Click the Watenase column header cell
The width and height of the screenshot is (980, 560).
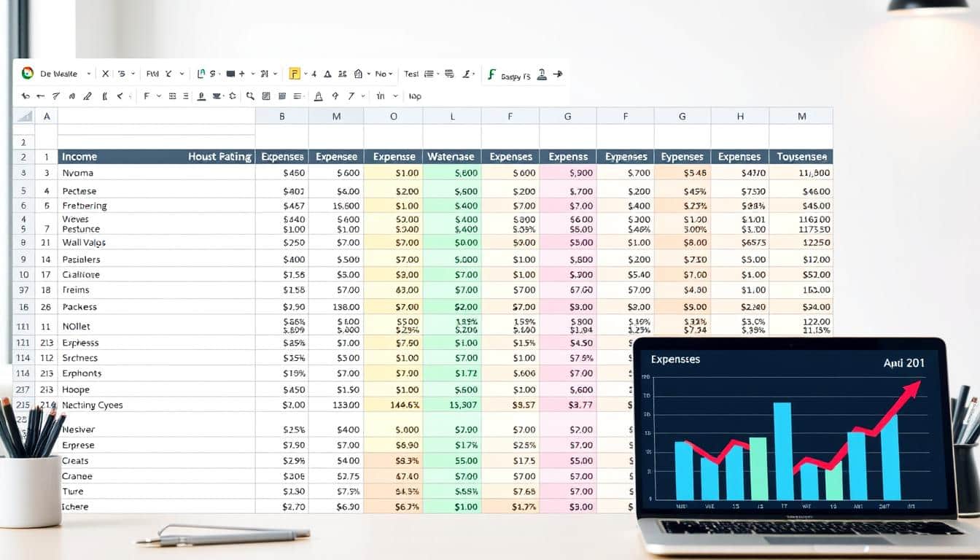tap(451, 157)
